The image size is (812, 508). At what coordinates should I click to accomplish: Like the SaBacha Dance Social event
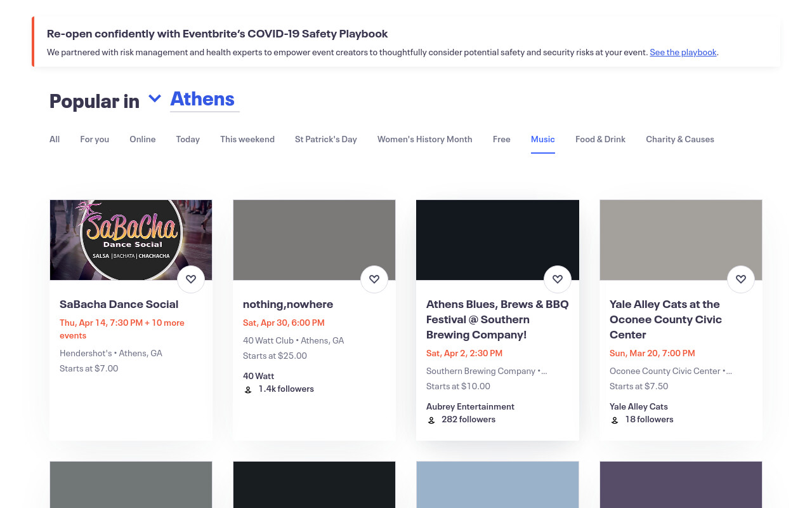191,279
